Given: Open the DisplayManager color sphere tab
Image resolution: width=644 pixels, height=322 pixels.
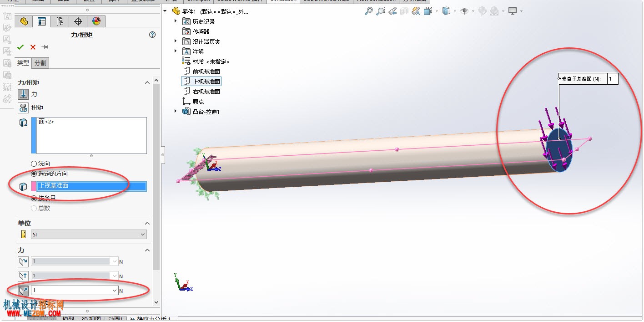Looking at the screenshot, I should pyautogui.click(x=96, y=21).
